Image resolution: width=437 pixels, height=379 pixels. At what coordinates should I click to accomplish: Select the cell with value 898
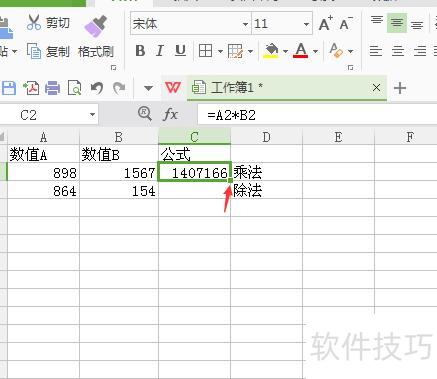43,172
